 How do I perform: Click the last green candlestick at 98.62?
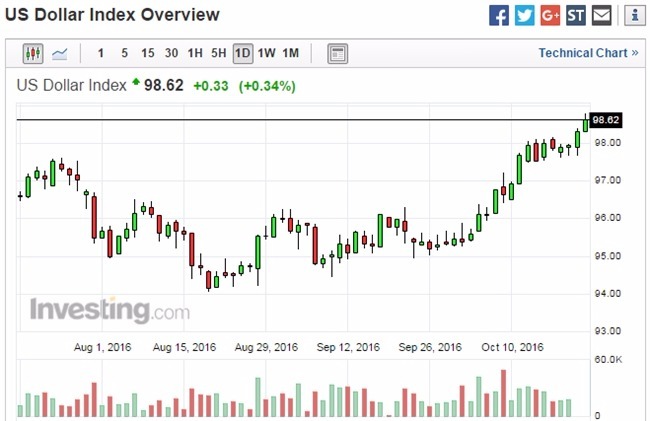585,124
